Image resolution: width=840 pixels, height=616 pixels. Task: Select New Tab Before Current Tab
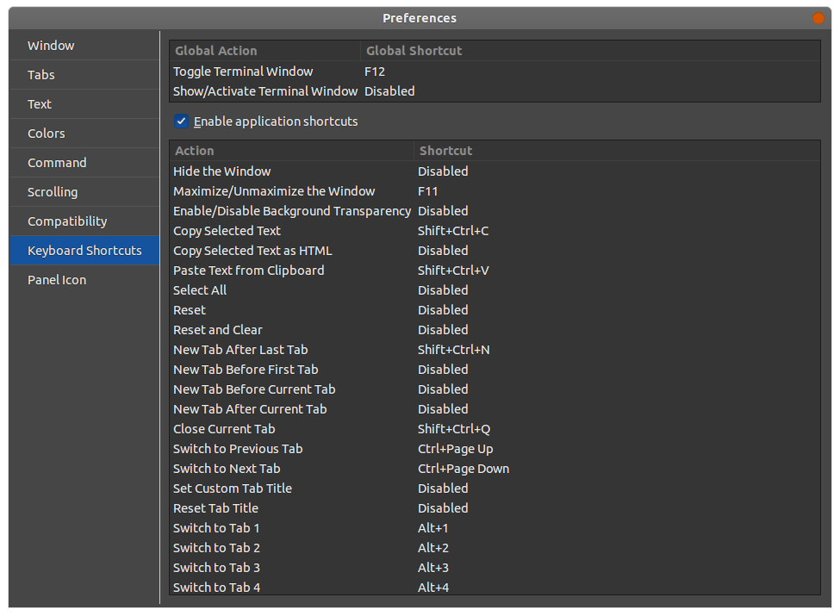(x=254, y=389)
